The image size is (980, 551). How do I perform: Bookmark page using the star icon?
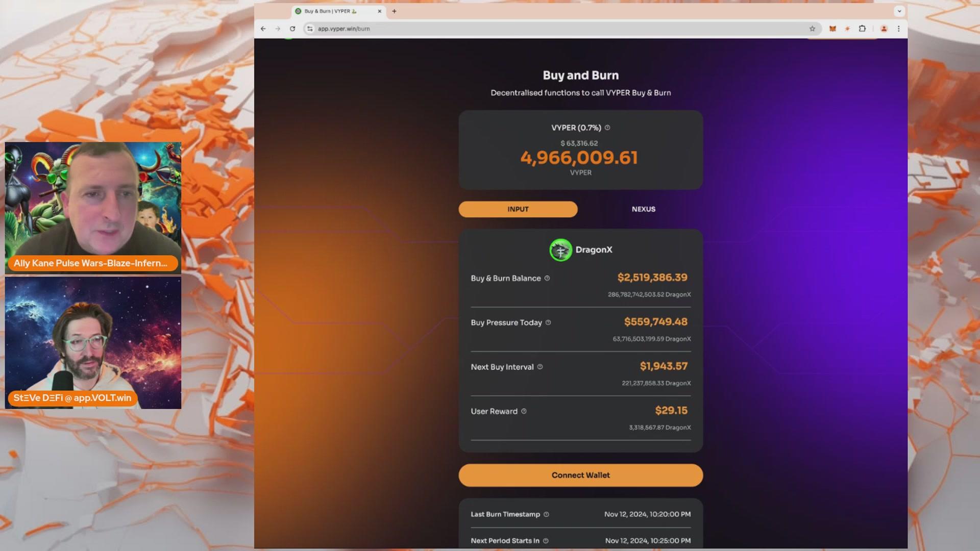tap(812, 29)
